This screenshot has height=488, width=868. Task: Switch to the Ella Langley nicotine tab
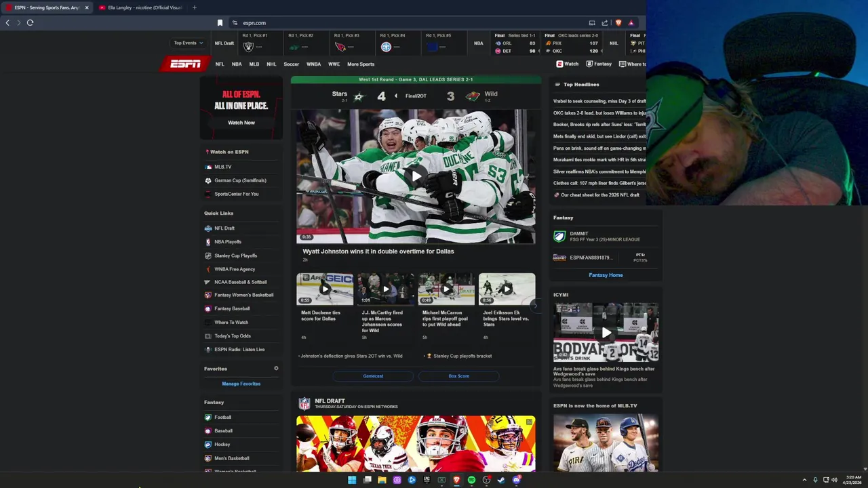(140, 7)
